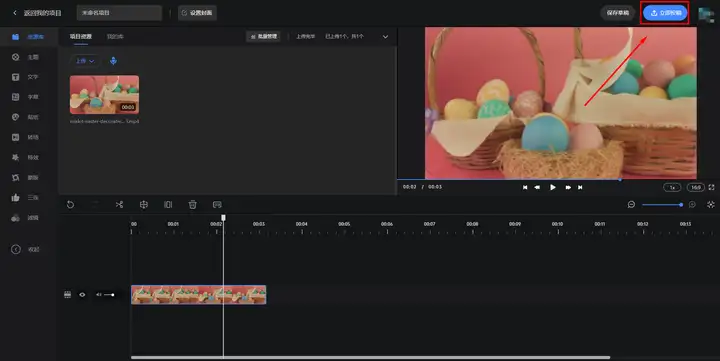Start voice recording with the blue microphone icon

point(113,61)
